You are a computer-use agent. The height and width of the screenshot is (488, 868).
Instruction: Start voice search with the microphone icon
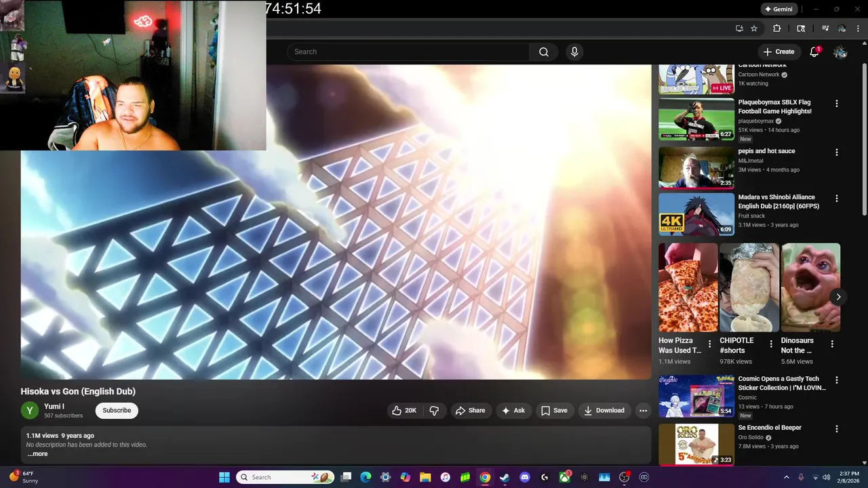pos(574,52)
